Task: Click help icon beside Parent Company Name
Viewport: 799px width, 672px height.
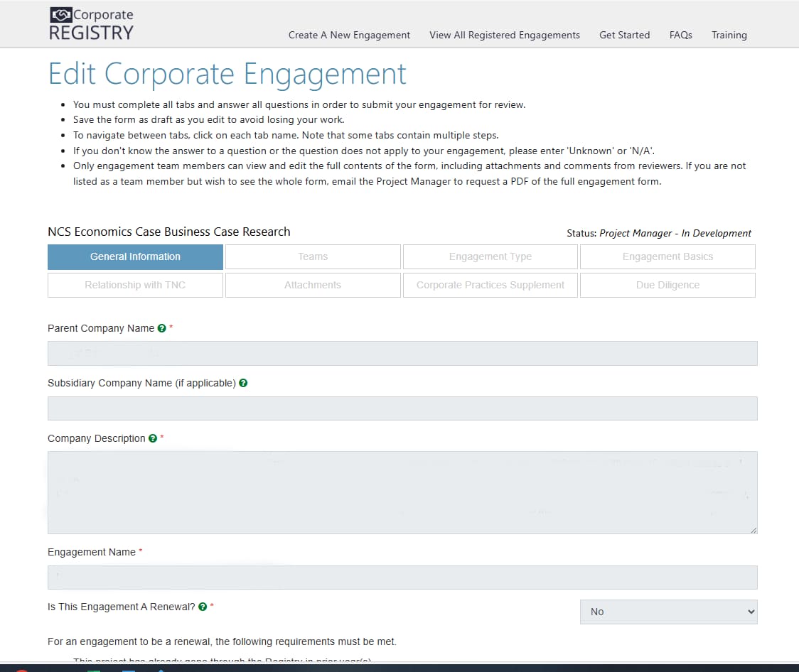Action: [x=162, y=328]
